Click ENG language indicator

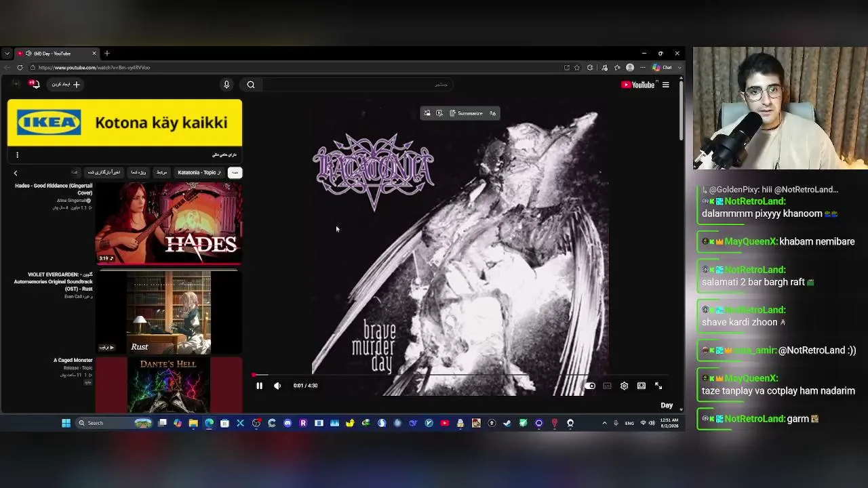(x=629, y=423)
